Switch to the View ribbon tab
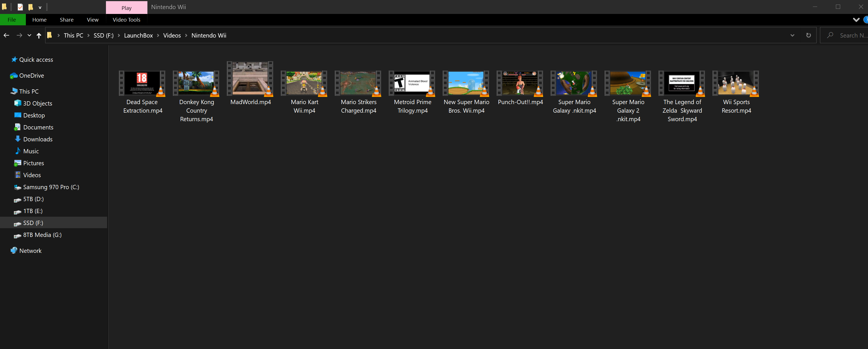This screenshot has height=349, width=868. [x=93, y=20]
